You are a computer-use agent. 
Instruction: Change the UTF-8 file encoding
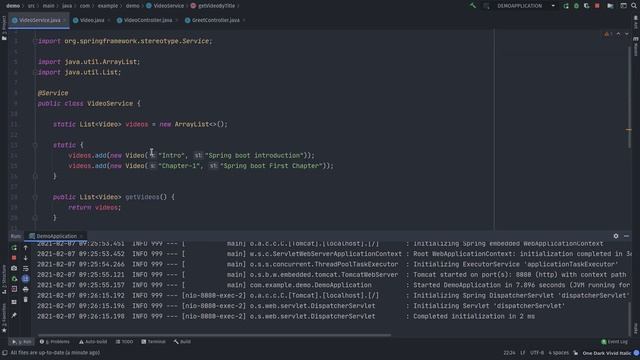(537, 353)
